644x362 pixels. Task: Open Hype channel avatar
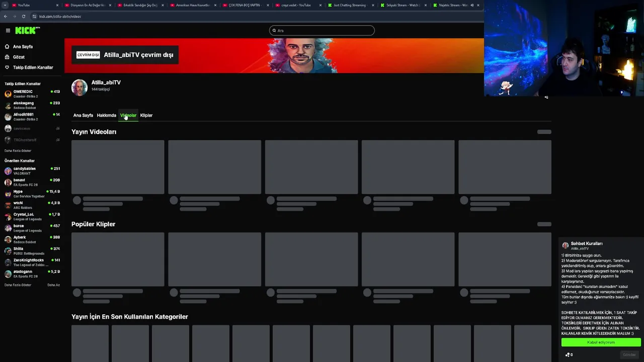[8, 194]
